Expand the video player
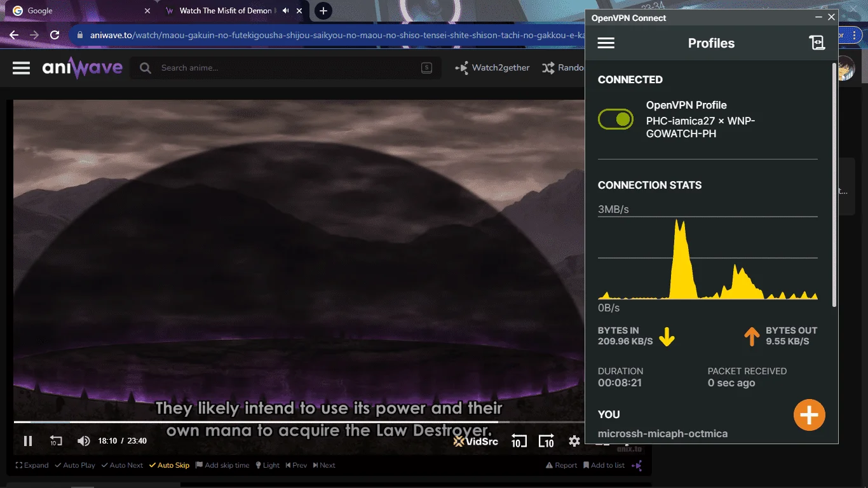This screenshot has width=868, height=488. pyautogui.click(x=32, y=465)
